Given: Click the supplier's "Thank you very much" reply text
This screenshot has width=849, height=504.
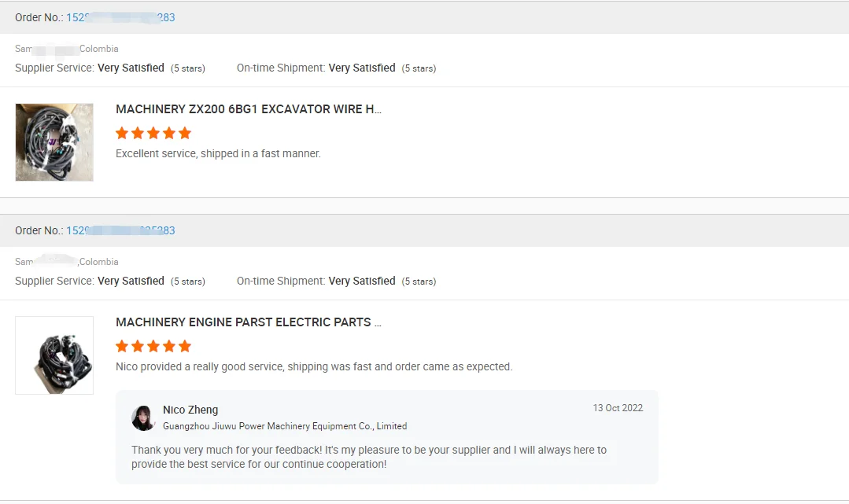Looking at the screenshot, I should 369,457.
